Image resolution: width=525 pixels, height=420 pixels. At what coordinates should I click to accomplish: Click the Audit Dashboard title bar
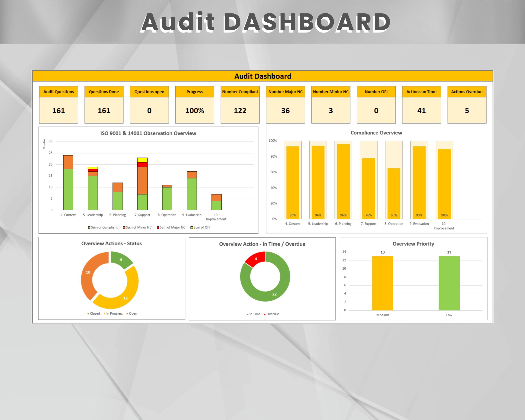pos(262,76)
